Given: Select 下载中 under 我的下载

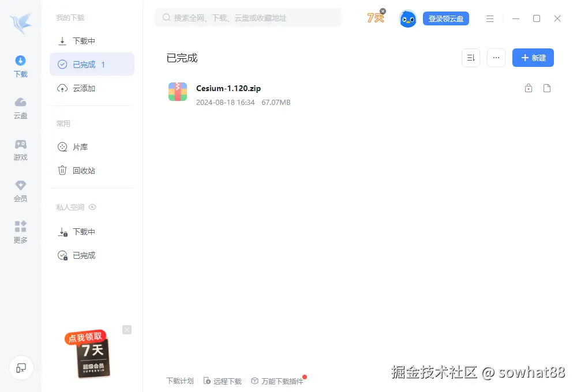Looking at the screenshot, I should pyautogui.click(x=92, y=41).
